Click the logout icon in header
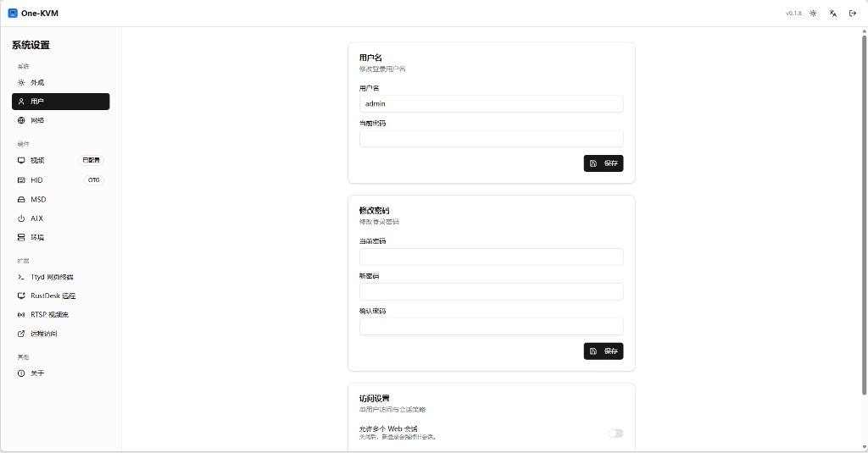The image size is (868, 453). 853,14
